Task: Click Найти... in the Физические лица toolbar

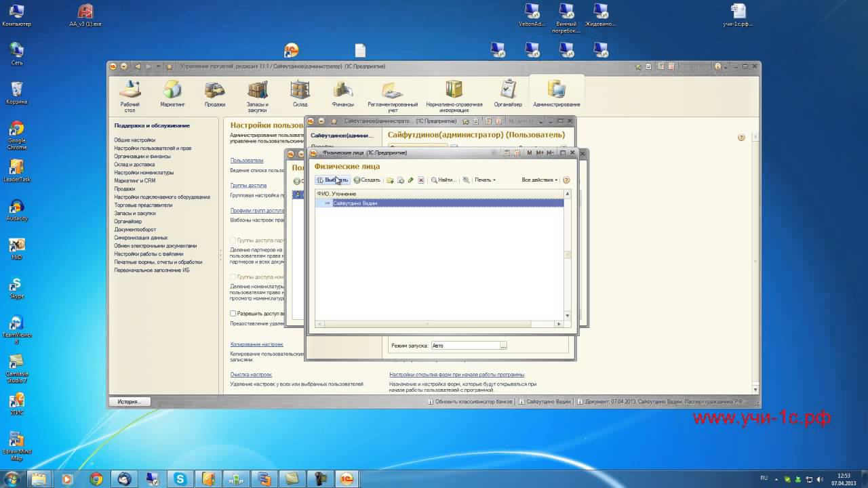Action: coord(443,180)
